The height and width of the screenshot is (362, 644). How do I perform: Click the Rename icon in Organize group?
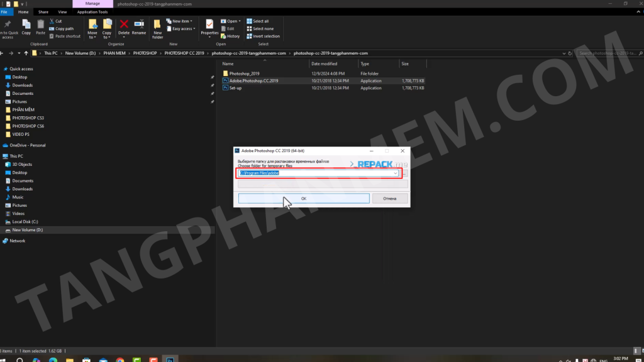(139, 26)
